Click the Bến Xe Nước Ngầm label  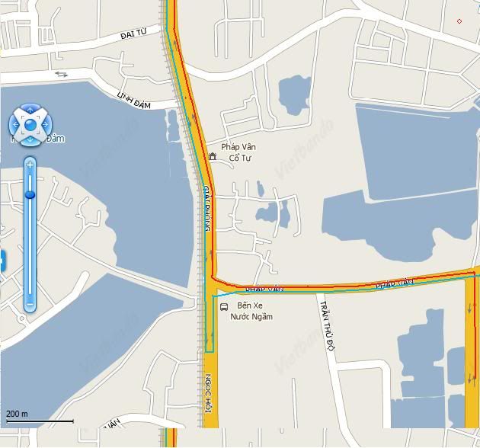tap(251, 311)
